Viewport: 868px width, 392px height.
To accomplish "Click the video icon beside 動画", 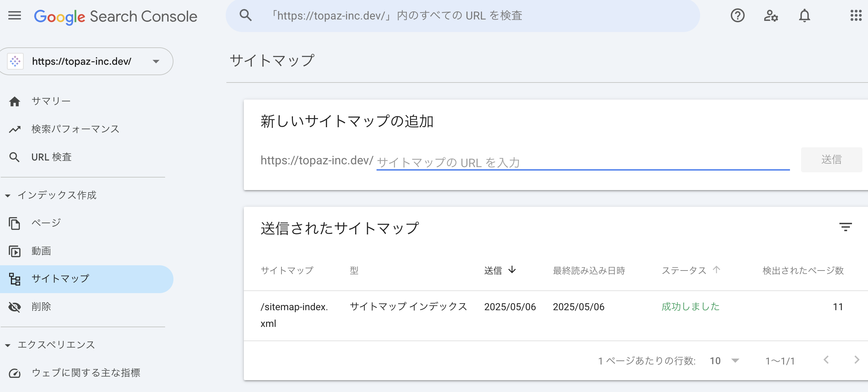I will pyautogui.click(x=15, y=251).
